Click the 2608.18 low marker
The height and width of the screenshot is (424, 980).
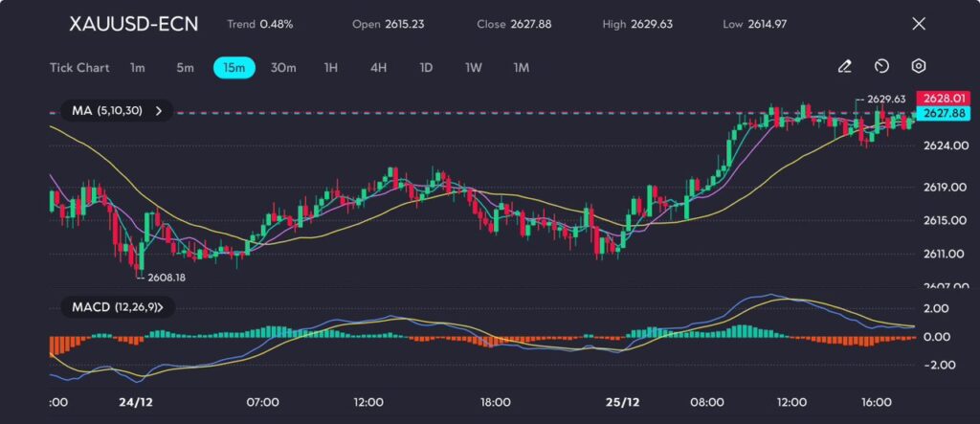[166, 277]
